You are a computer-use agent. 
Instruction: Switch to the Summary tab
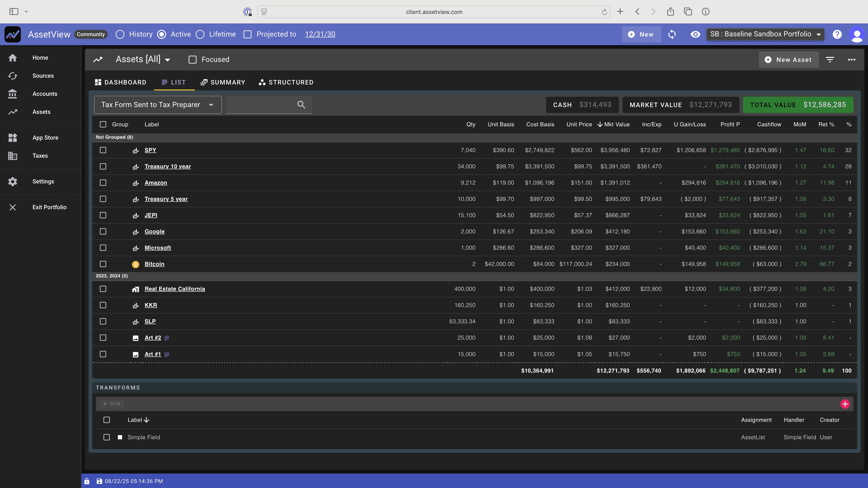(x=223, y=82)
